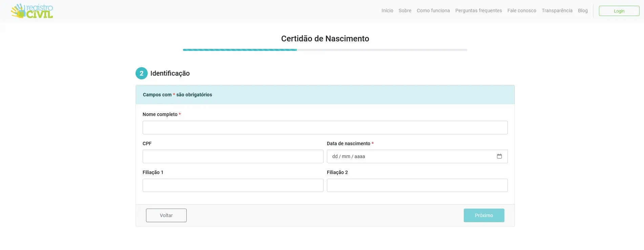Open the calendar picker for birth date
The height and width of the screenshot is (250, 644).
tap(499, 156)
